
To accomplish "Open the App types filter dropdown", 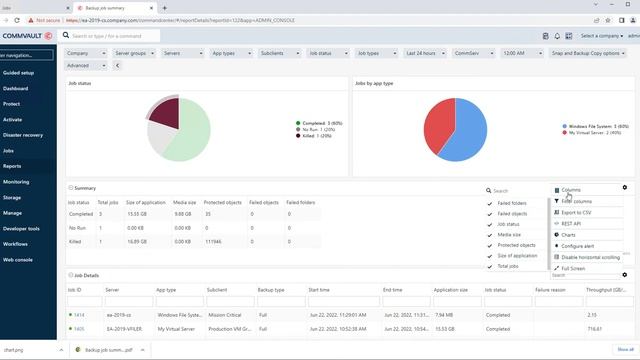I will 231,53.
